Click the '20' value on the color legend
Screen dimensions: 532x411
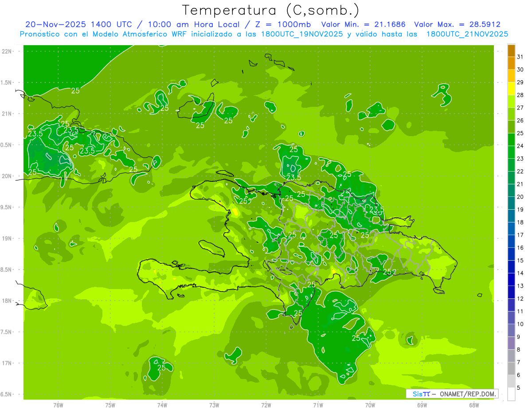[520, 197]
